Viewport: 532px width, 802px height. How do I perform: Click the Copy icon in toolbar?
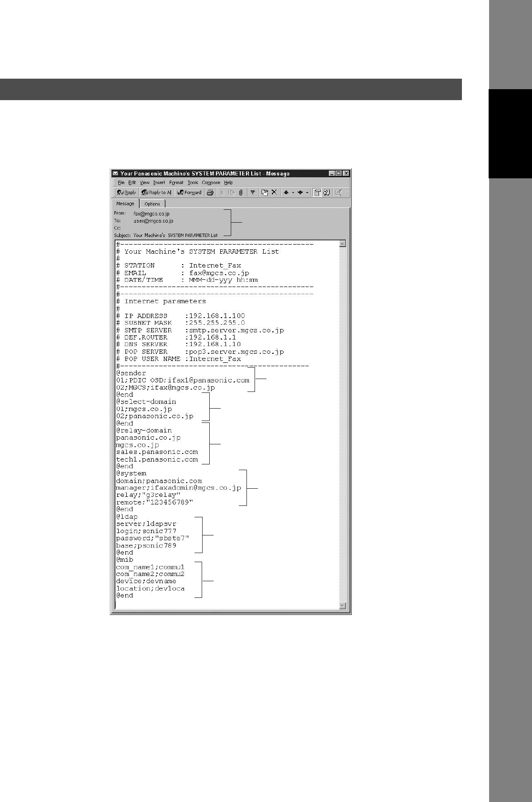point(232,193)
